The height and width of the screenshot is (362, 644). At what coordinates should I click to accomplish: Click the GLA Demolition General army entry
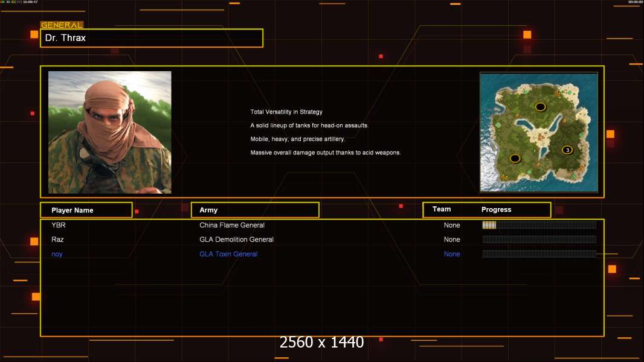pos(236,240)
